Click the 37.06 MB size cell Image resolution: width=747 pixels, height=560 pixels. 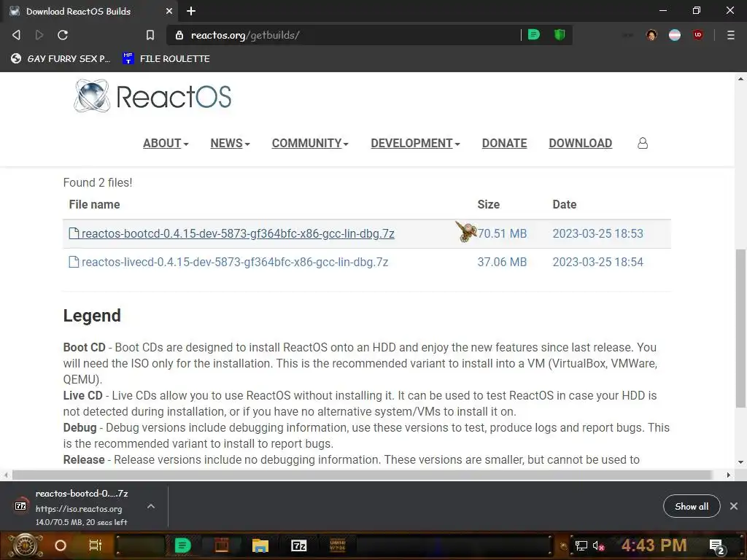pos(502,262)
